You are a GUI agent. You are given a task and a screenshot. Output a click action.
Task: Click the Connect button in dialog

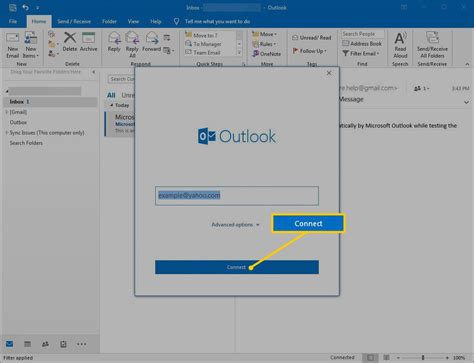[x=237, y=267]
